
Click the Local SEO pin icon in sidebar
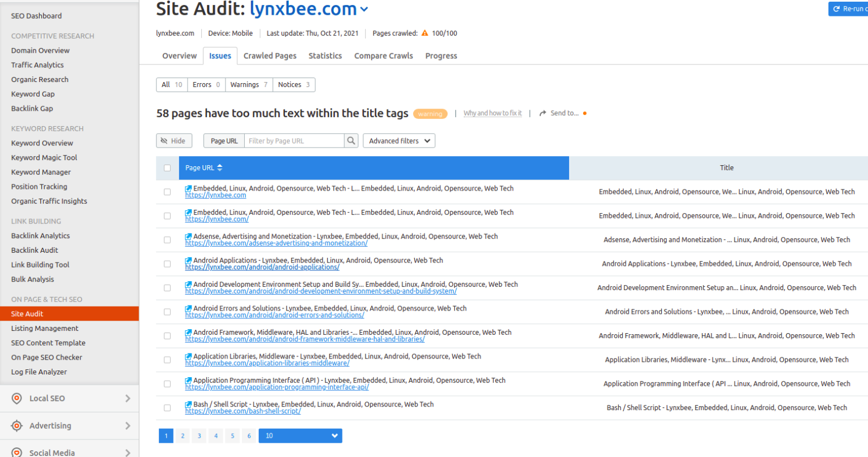tap(17, 398)
